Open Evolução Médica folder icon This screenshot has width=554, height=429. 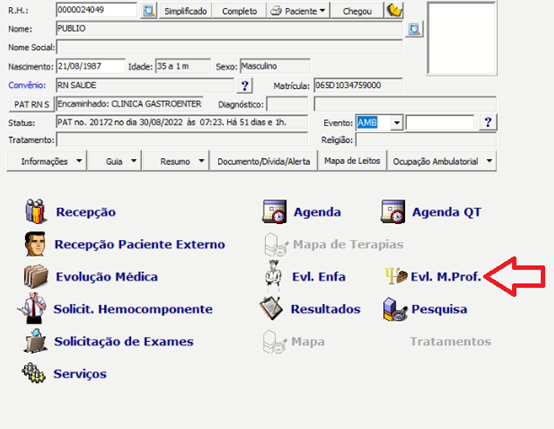click(36, 276)
